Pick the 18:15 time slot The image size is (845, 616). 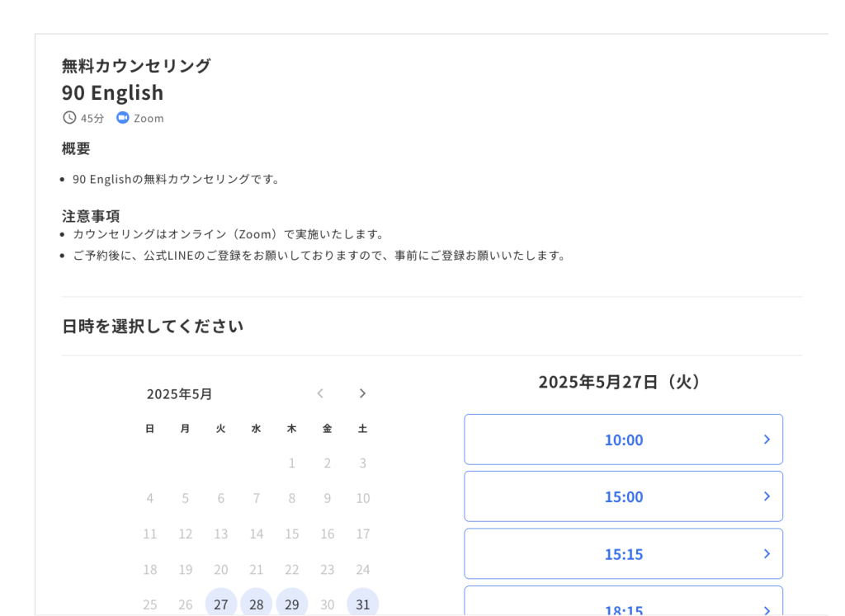pyautogui.click(x=623, y=608)
